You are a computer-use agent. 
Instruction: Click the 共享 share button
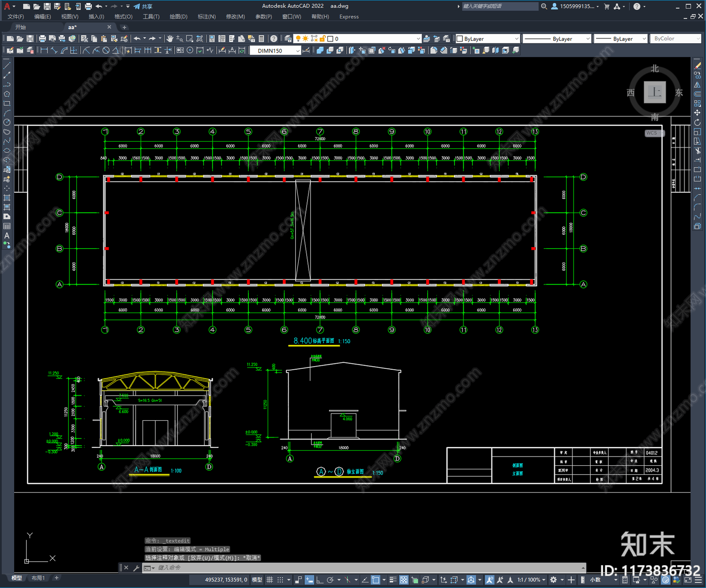pyautogui.click(x=143, y=6)
